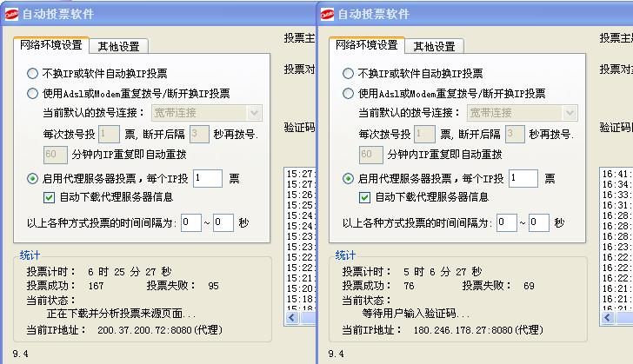This screenshot has width=633, height=364.
Task: Click 16:31 log entry in right window
Action: (617, 205)
